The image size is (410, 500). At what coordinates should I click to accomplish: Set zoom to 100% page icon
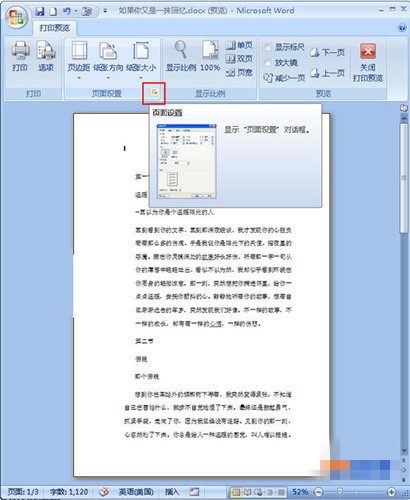pos(210,50)
